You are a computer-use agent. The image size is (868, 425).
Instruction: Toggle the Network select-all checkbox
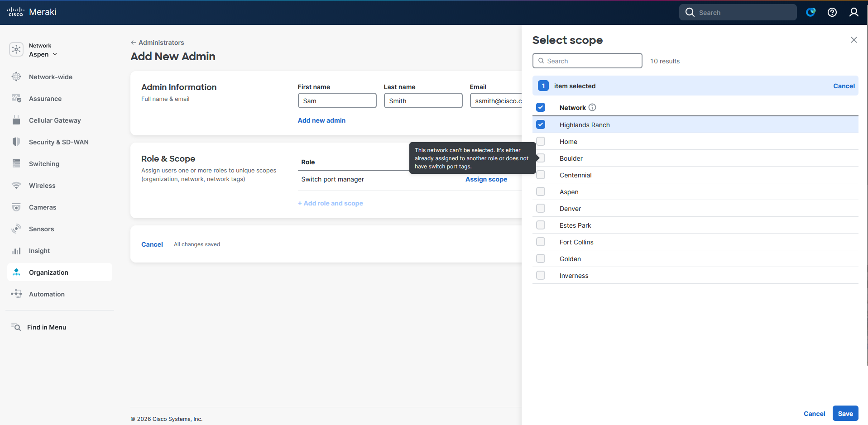pos(541,107)
